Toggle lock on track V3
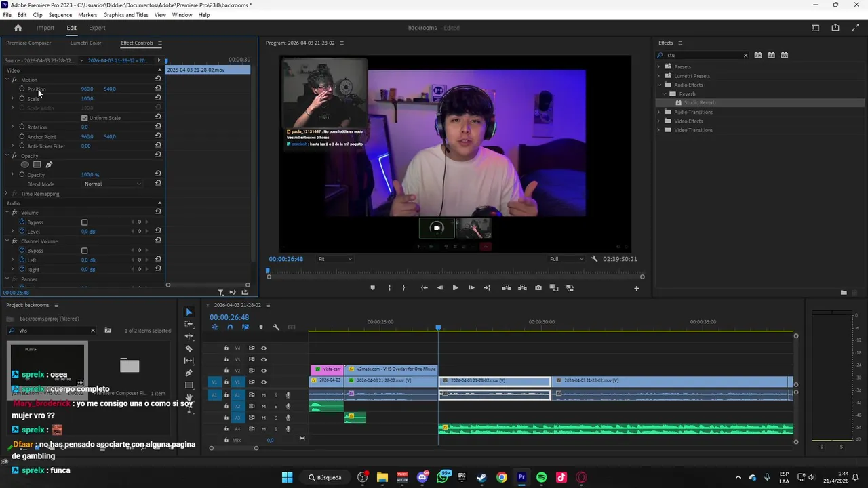This screenshot has height=488, width=868. (226, 359)
